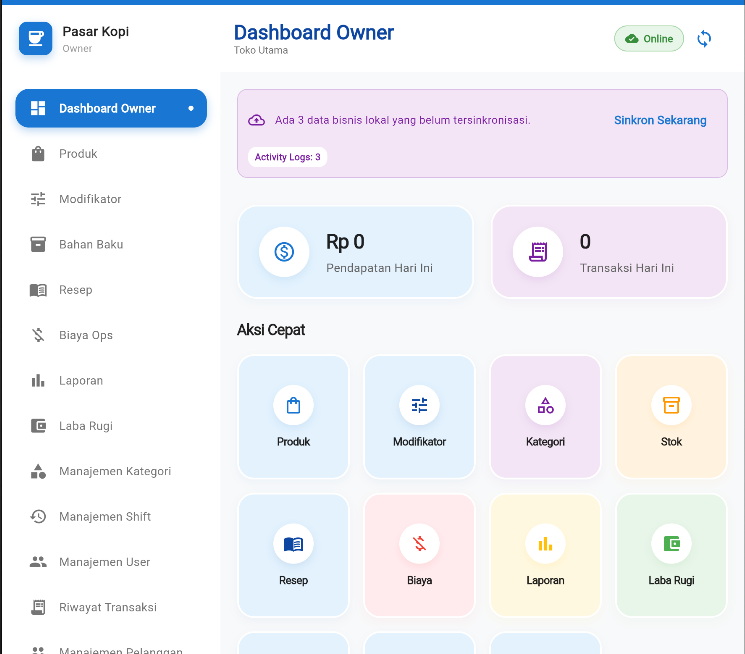Viewport: 745px width, 654px height.
Task: Open the Laporan quick action icon
Action: click(545, 544)
